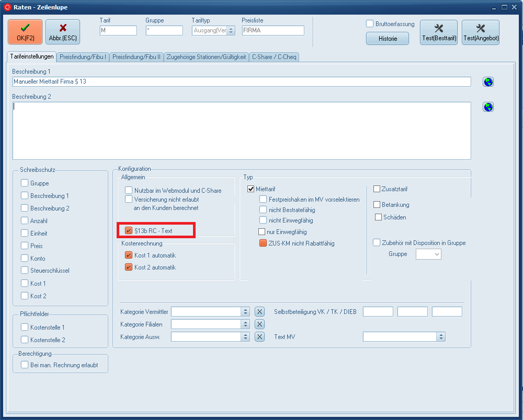Enable the Bruttoerfassung checkbox
The image size is (523, 420).
pos(370,24)
